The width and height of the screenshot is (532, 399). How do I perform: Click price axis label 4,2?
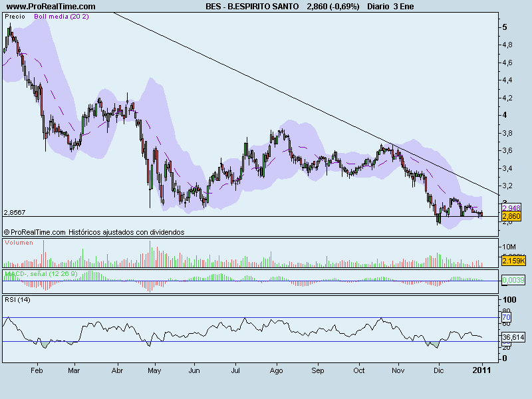[507, 98]
